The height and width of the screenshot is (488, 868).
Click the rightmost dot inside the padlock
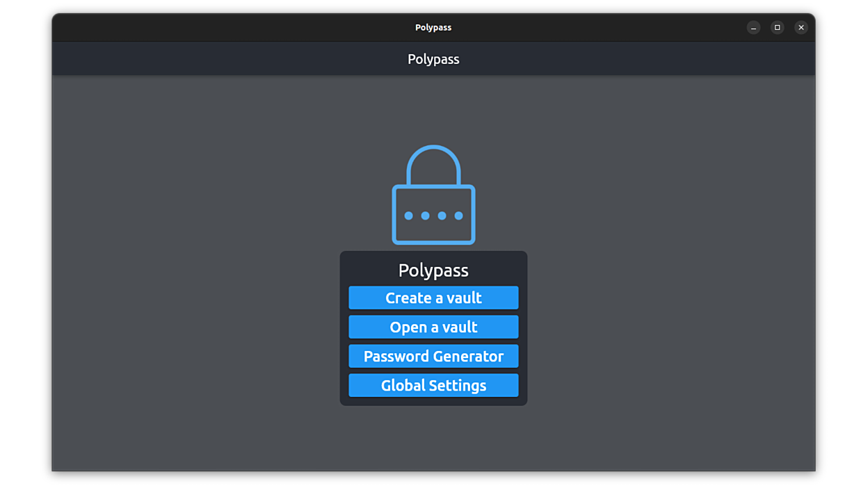point(460,215)
